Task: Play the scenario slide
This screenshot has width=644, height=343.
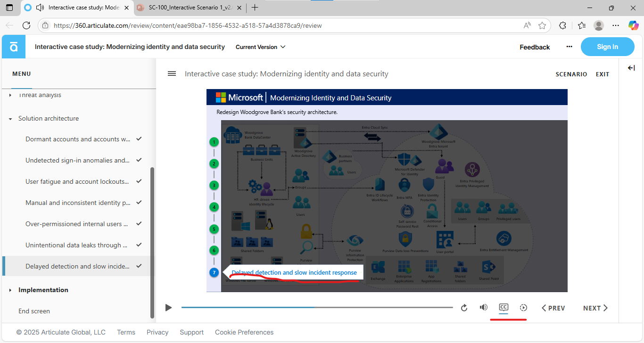Action: click(169, 308)
